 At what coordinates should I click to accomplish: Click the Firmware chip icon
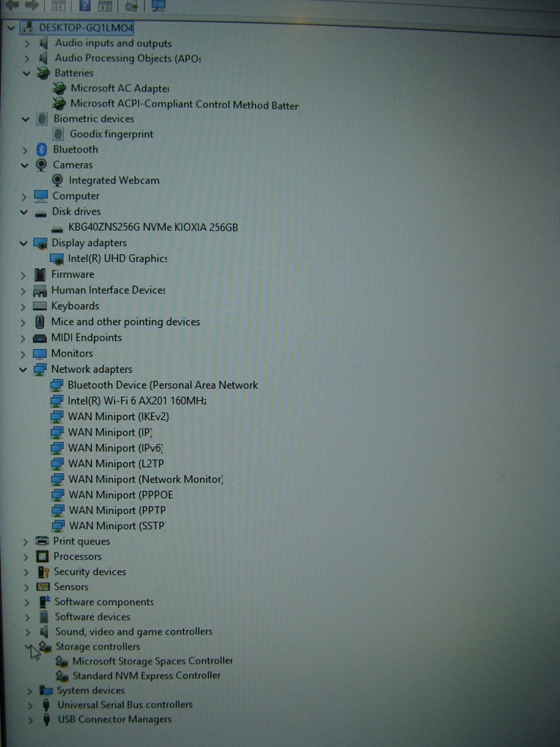41,275
